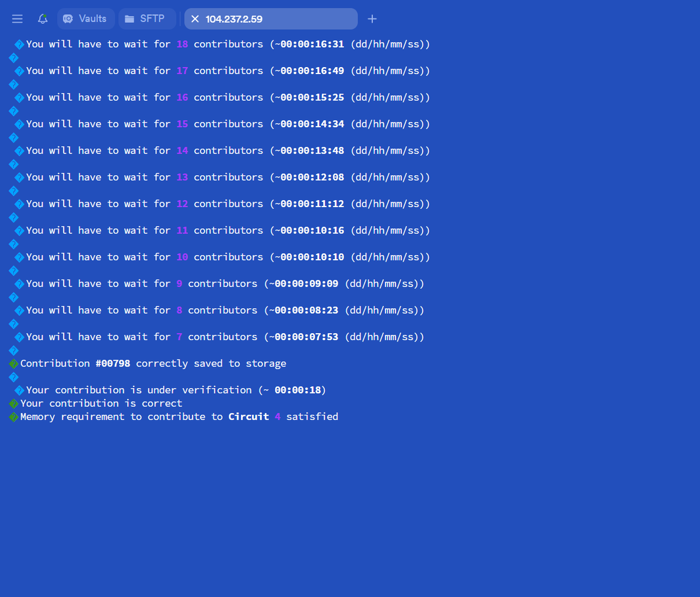Click the line waiting for 16 contributors
700x597 pixels.
[222, 97]
